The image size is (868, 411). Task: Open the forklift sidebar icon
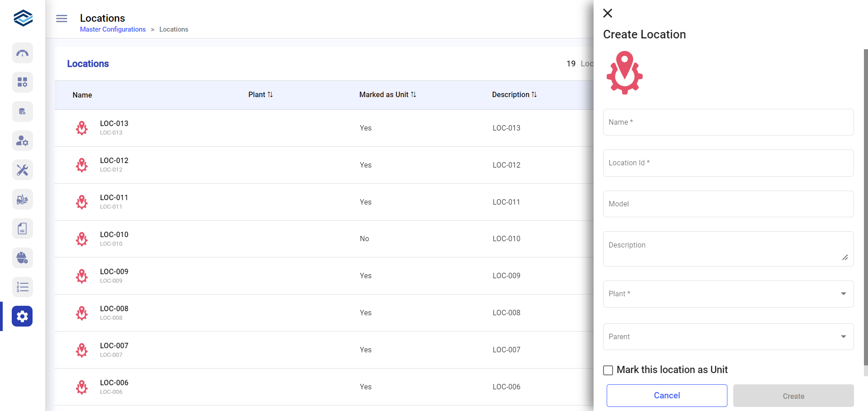tap(22, 200)
